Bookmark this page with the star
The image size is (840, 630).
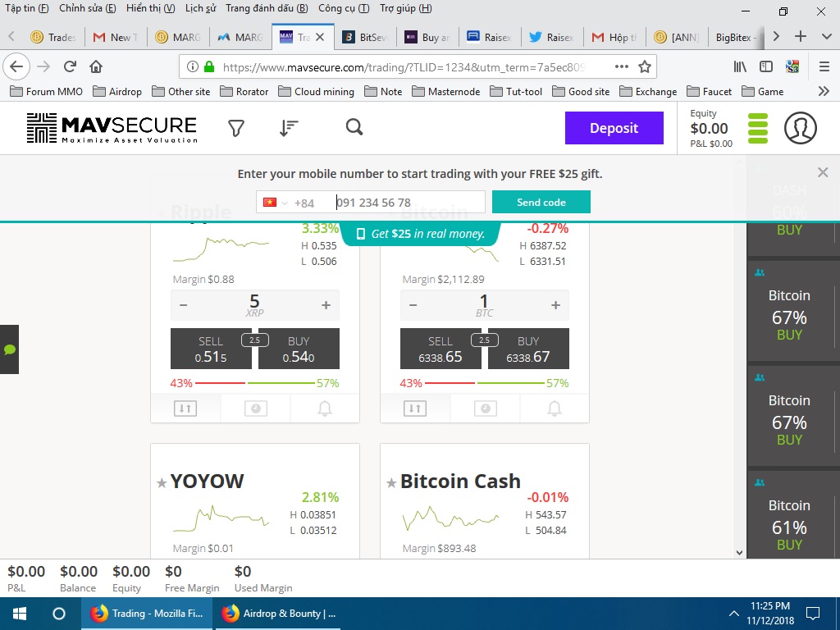(645, 66)
